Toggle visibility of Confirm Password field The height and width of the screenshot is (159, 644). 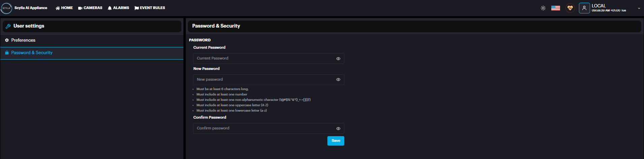338,128
